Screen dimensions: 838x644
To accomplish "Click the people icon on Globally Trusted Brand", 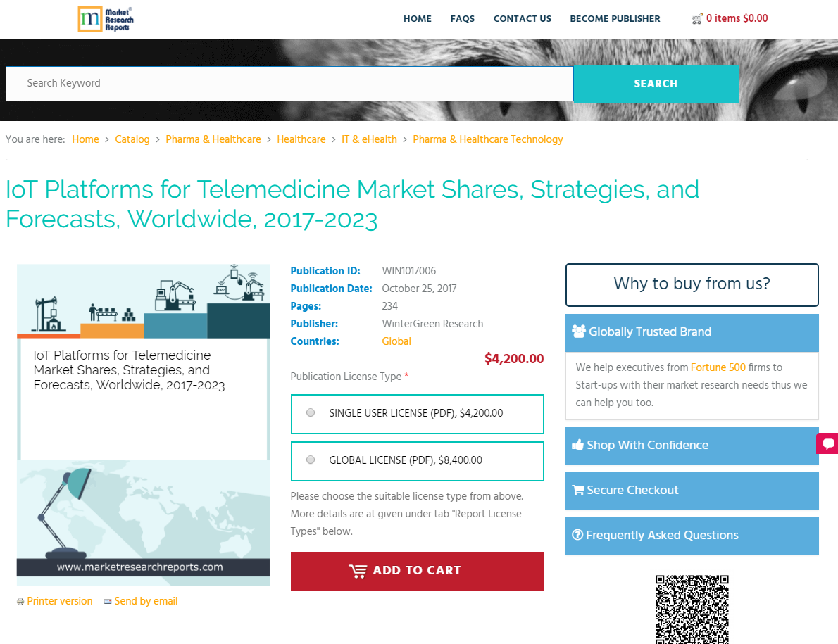I will (577, 332).
